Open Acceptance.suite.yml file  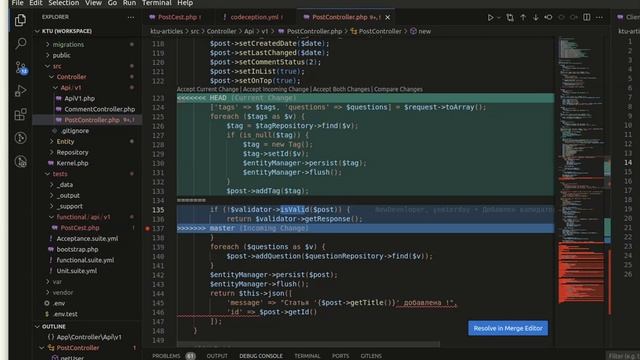(87, 239)
